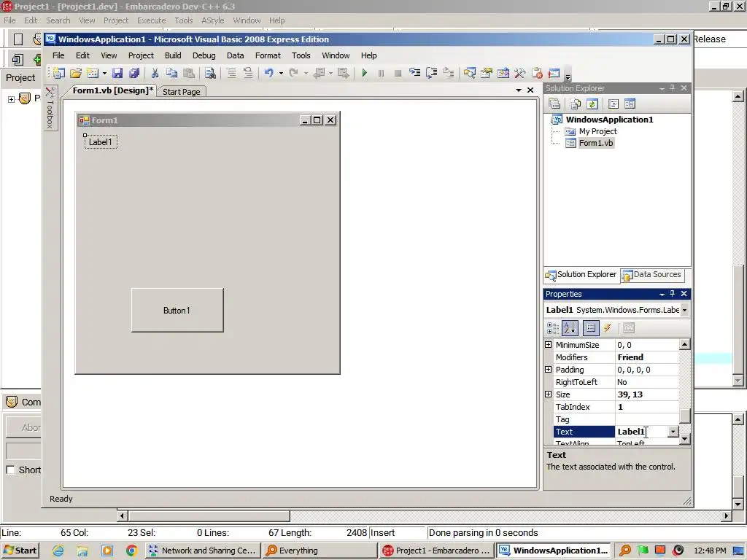Click the Text property value field
This screenshot has height=560, width=747.
(x=641, y=432)
